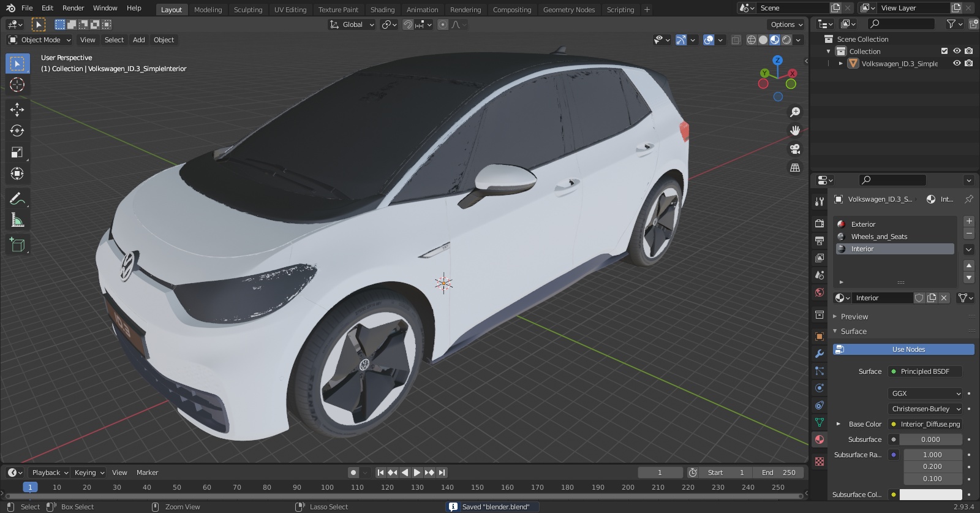The height and width of the screenshot is (513, 980).
Task: Click Principled BSDF surface shader button
Action: 925,371
